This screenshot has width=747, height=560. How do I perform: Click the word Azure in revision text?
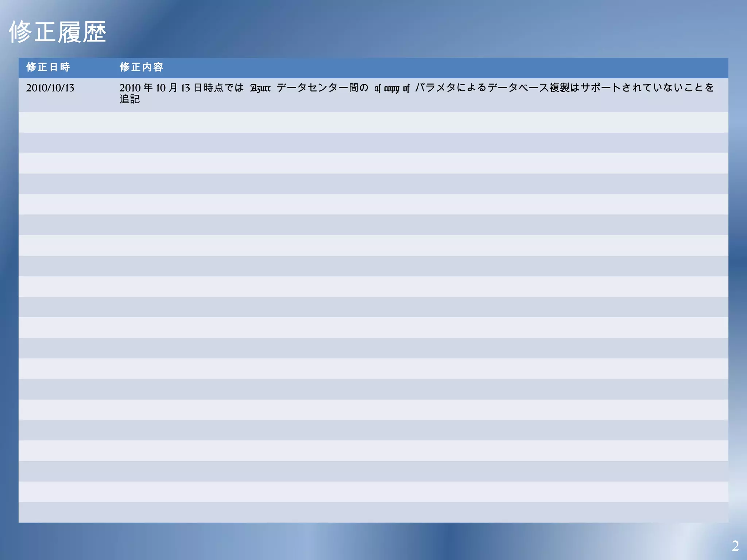[260, 88]
